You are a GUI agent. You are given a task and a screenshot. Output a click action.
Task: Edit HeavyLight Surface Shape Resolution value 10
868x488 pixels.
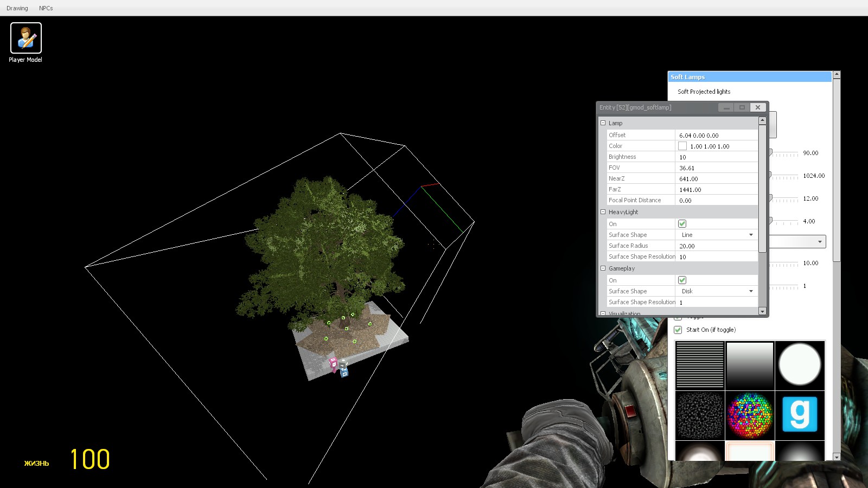[x=717, y=256]
